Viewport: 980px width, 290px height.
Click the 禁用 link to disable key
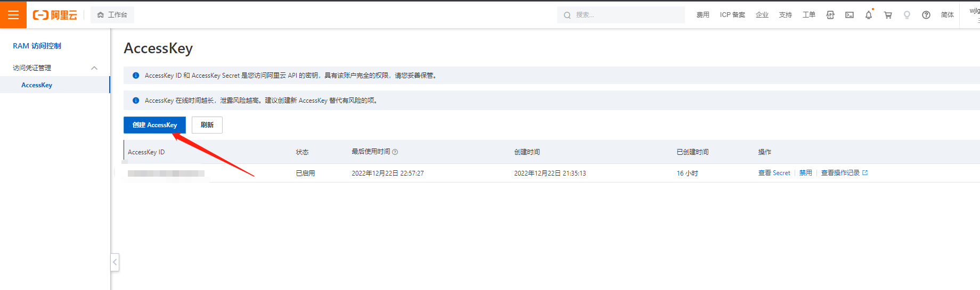click(805, 173)
